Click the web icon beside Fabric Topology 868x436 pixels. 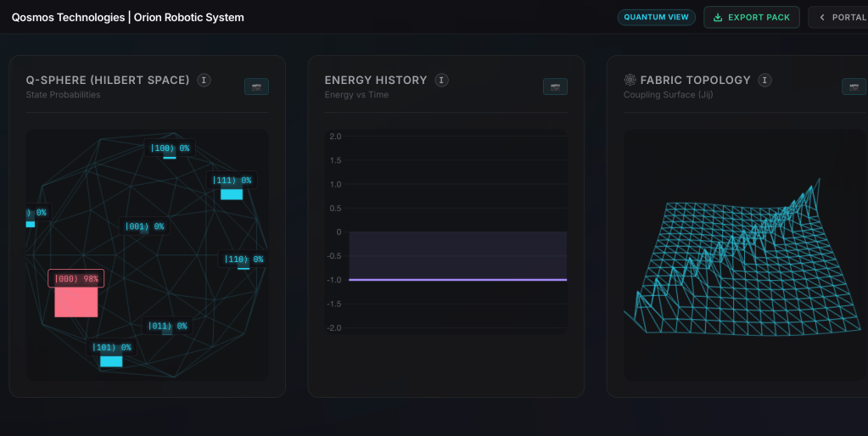(630, 80)
